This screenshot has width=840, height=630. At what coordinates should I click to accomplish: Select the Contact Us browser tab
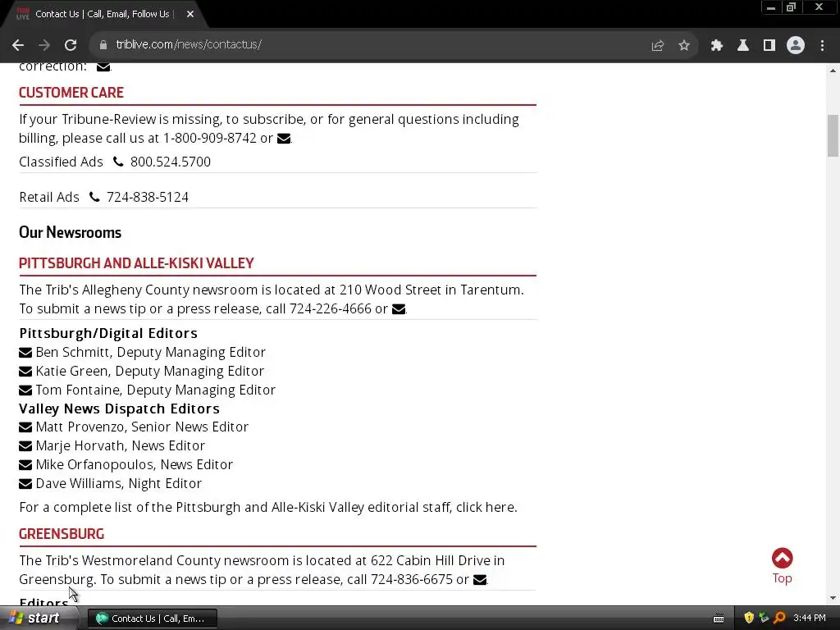(x=102, y=15)
